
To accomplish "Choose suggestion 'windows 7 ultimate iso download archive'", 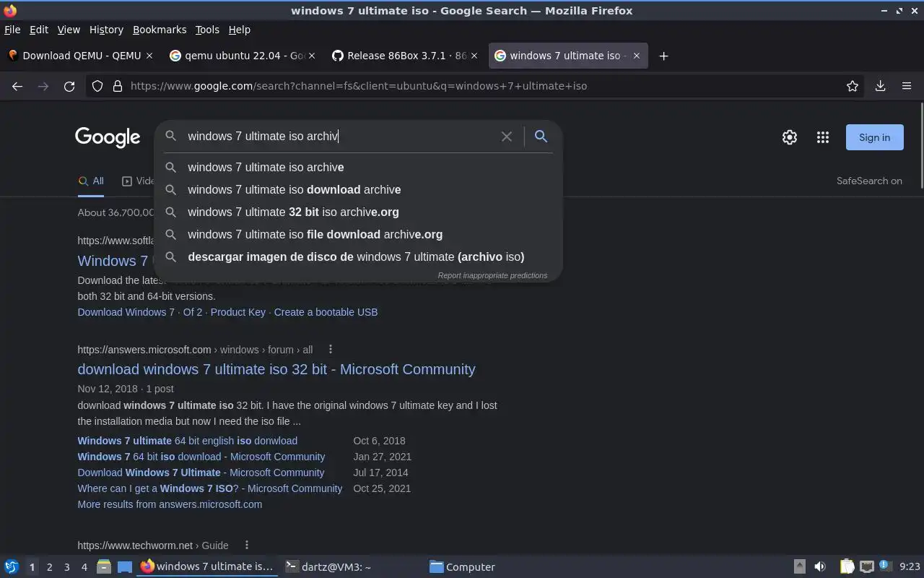I will 358,189.
